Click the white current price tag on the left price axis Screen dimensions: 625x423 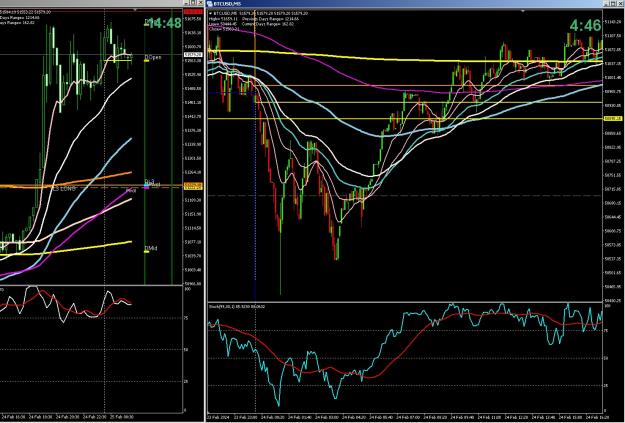(193, 55)
